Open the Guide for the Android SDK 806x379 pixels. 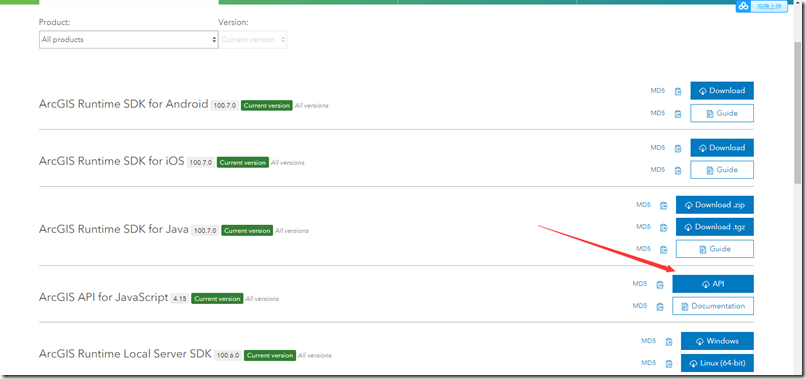(x=722, y=113)
